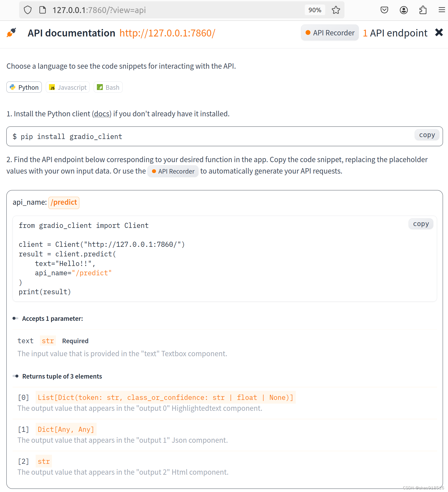Copy the pip install gradio_client command
This screenshot has height=492, width=448.
[x=427, y=135]
